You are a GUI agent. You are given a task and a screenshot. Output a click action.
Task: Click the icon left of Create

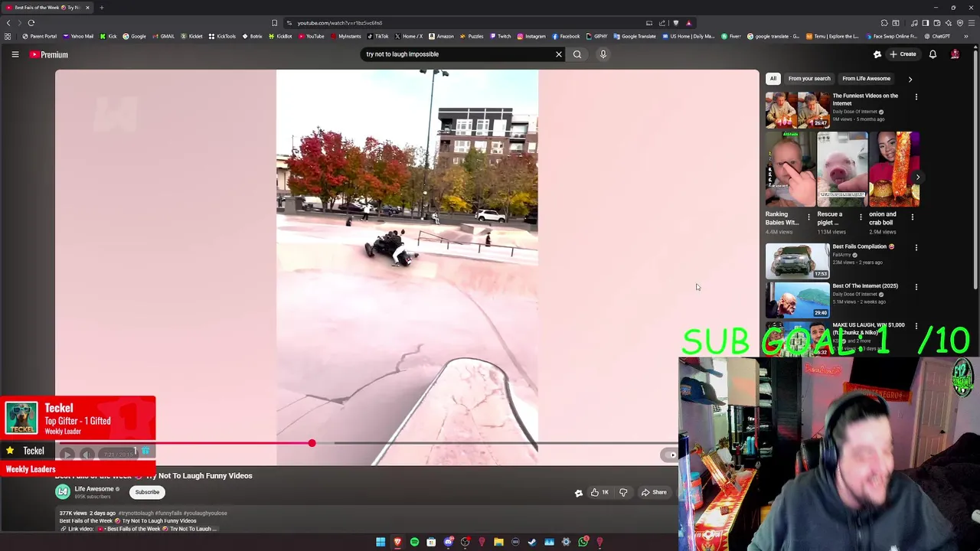point(877,54)
